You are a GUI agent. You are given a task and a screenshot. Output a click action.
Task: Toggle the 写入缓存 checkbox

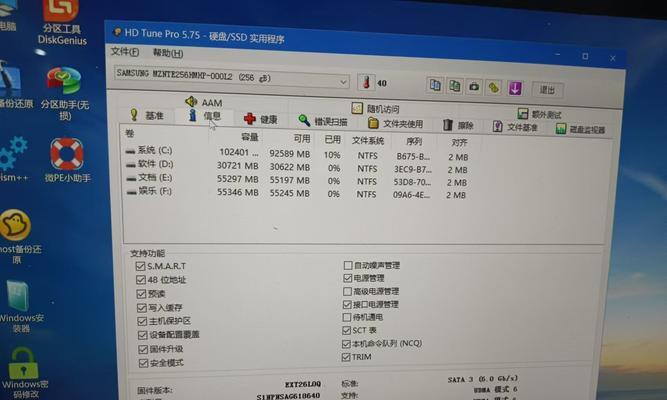click(x=142, y=307)
